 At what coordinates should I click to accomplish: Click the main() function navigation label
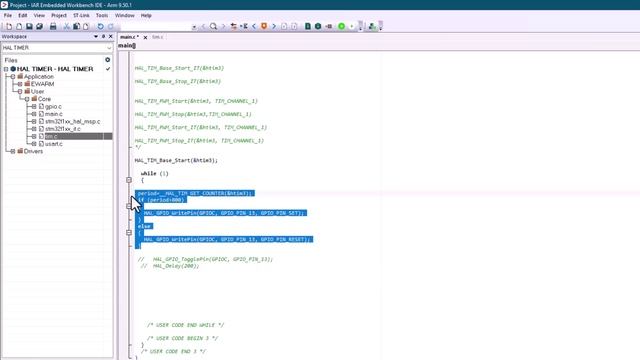(x=127, y=46)
